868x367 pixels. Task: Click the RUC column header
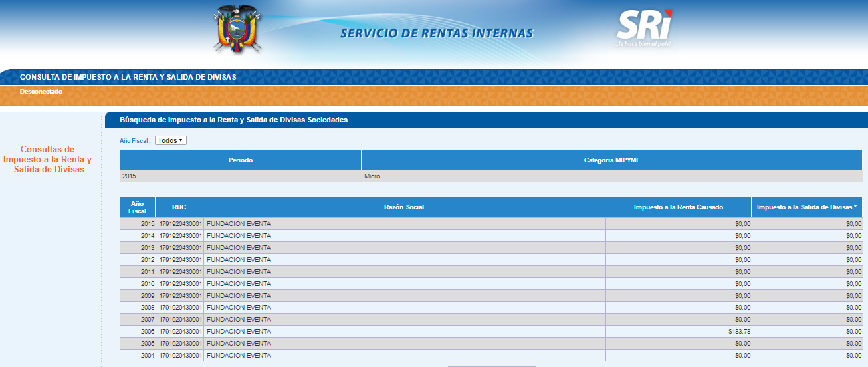[179, 207]
